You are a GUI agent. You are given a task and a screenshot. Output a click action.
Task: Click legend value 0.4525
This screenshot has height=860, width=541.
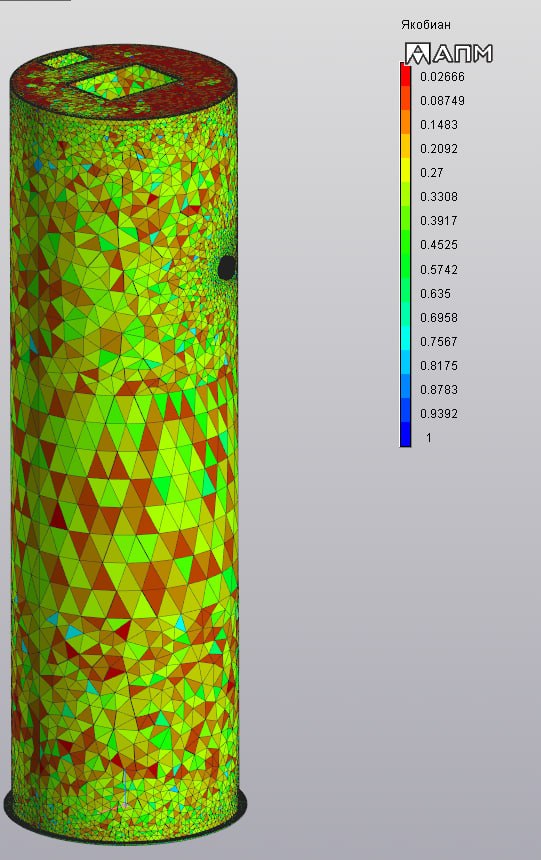(439, 245)
